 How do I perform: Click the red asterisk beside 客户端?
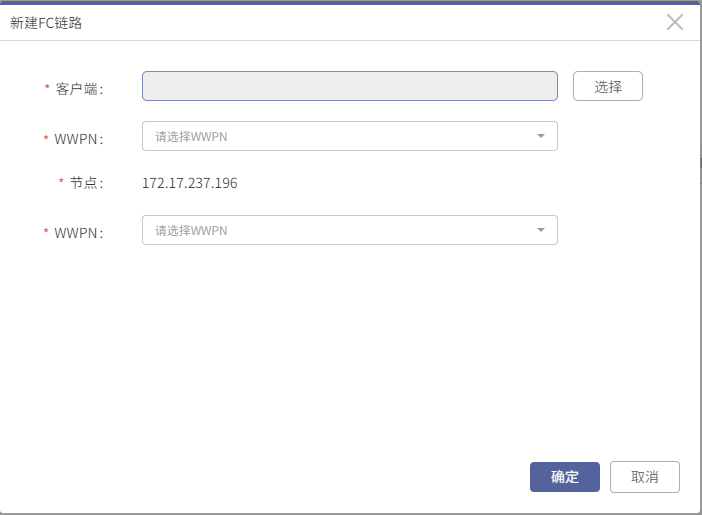click(x=47, y=86)
